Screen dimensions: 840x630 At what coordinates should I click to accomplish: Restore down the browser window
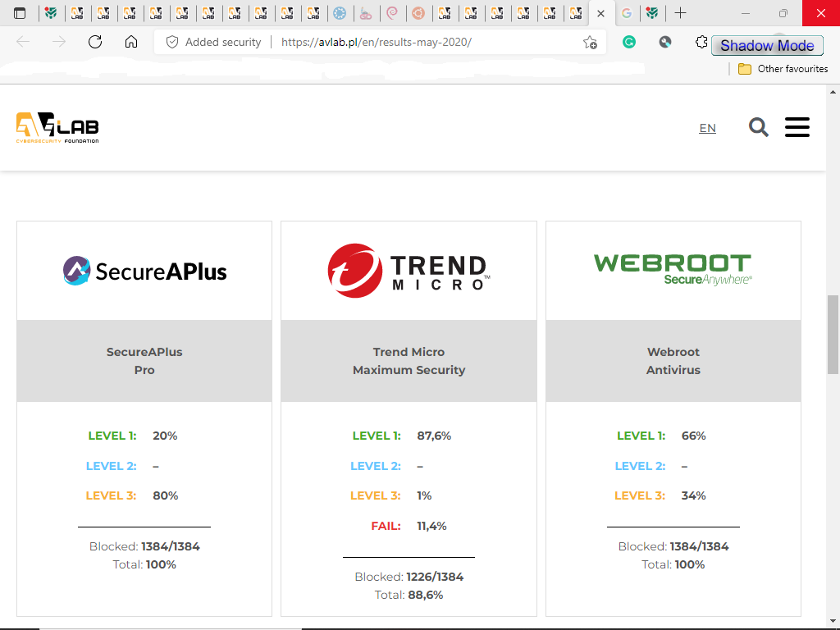coord(783,13)
